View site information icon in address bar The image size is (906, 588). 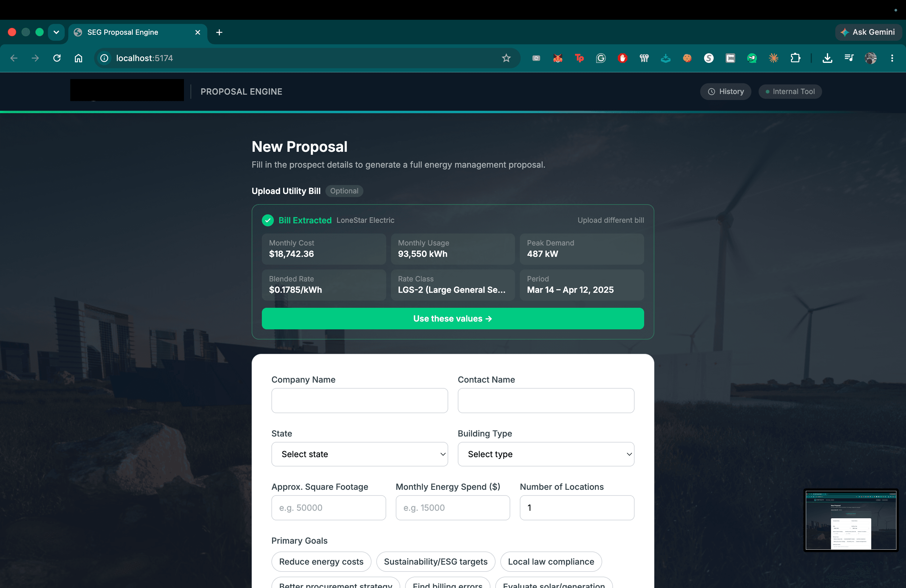point(104,58)
